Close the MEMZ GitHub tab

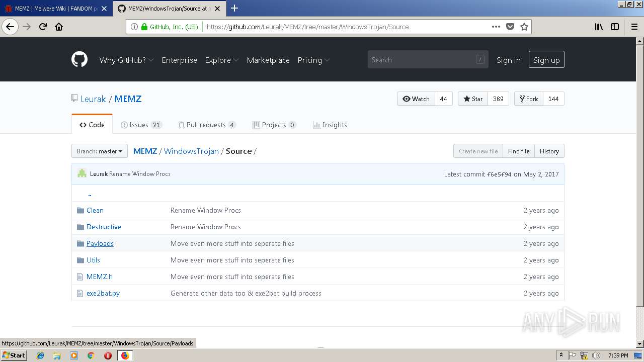(x=217, y=8)
